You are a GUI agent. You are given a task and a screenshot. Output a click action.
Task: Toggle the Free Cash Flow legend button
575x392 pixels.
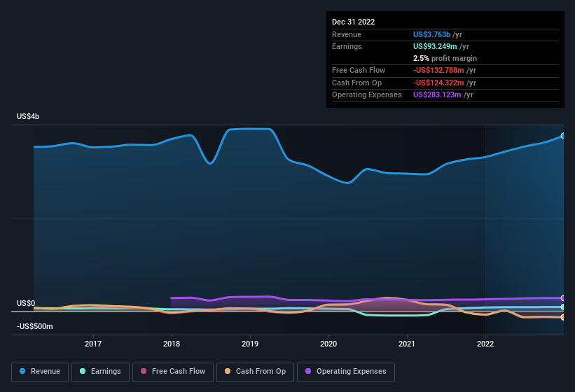173,372
